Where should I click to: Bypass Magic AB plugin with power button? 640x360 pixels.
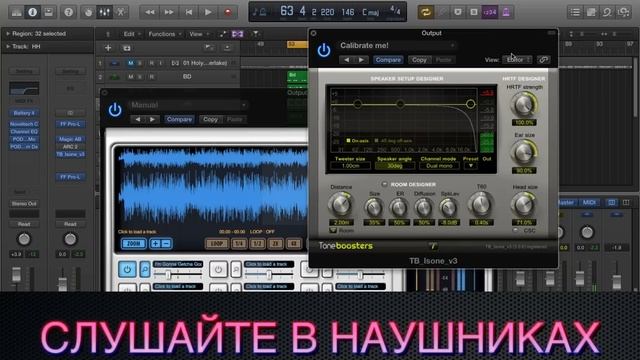click(x=115, y=110)
